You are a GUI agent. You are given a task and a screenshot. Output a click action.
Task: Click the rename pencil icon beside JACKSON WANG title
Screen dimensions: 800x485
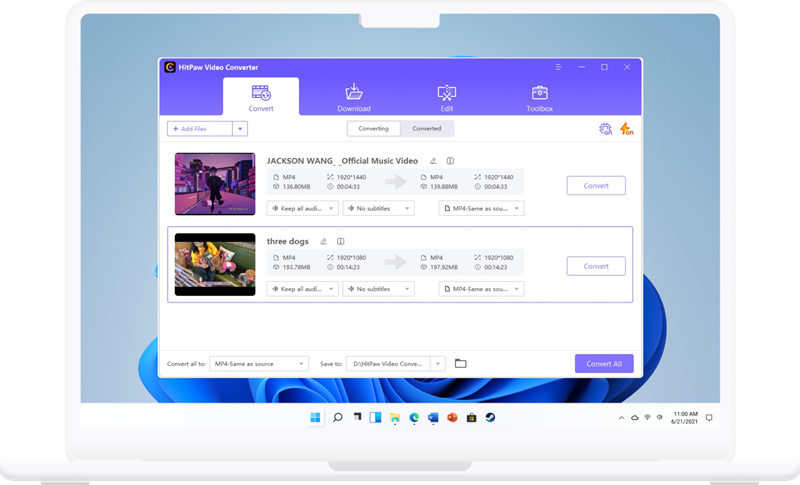coord(433,161)
